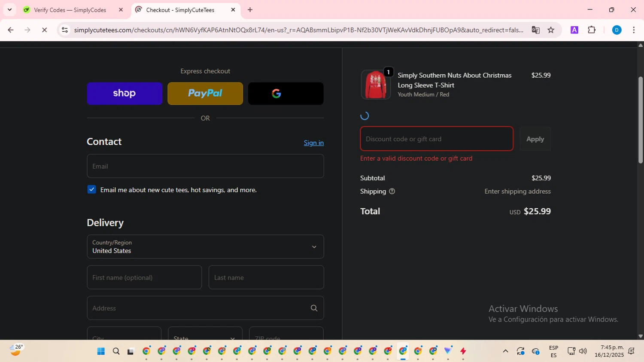Switch the ESP keyboard language

553,351
